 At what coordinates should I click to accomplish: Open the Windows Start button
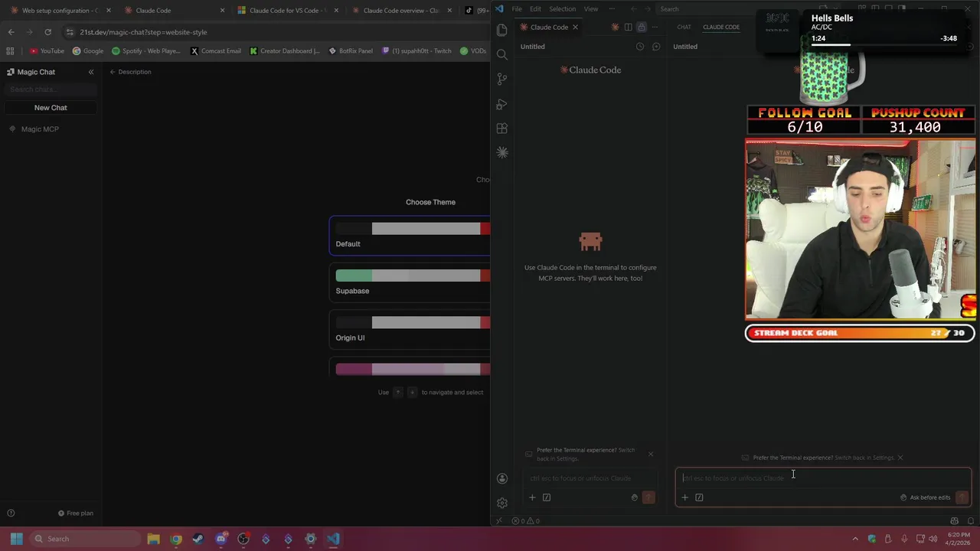click(16, 539)
